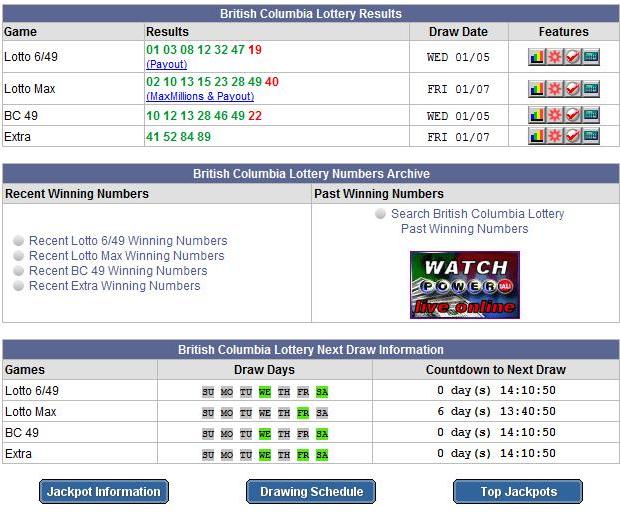Click the Countdown to Next Draw header
The image size is (620, 520).
pos(496,370)
